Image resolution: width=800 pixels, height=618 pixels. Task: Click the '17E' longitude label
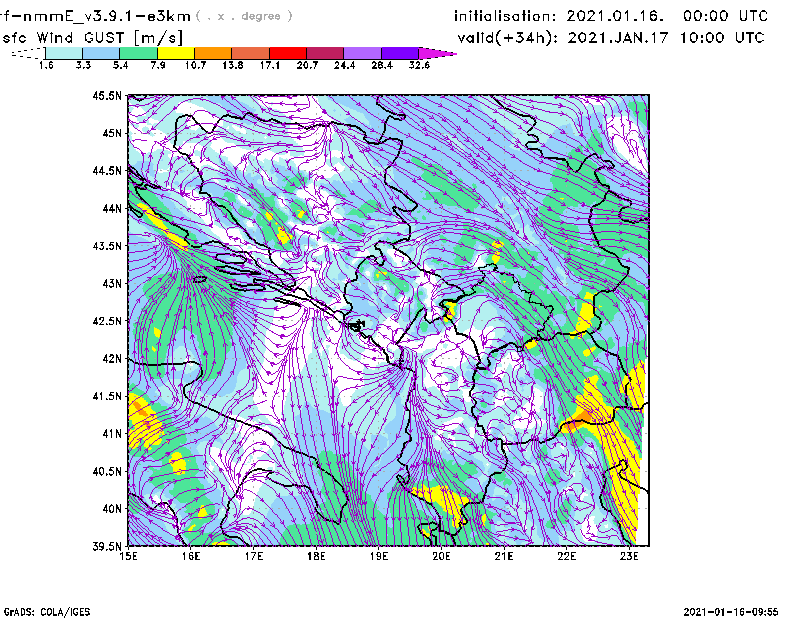(x=254, y=556)
